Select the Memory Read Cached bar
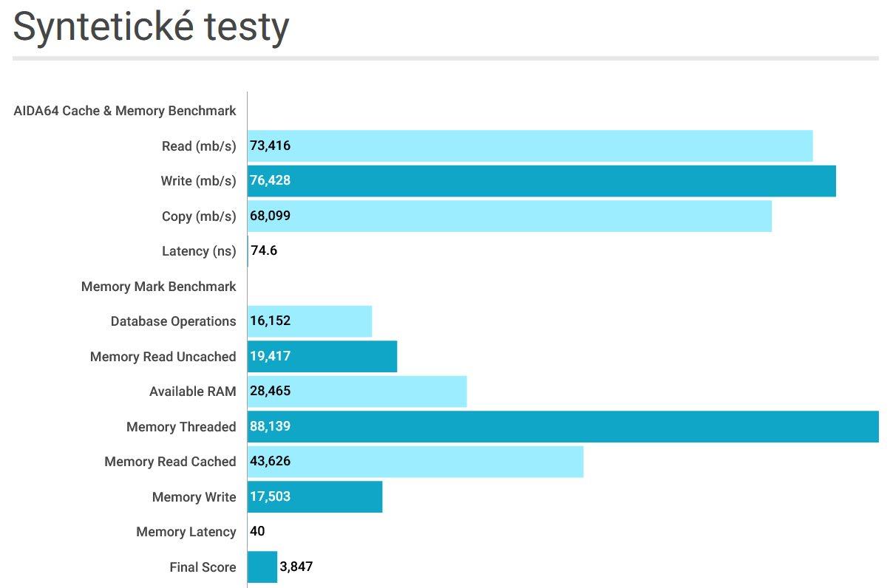 (x=415, y=462)
